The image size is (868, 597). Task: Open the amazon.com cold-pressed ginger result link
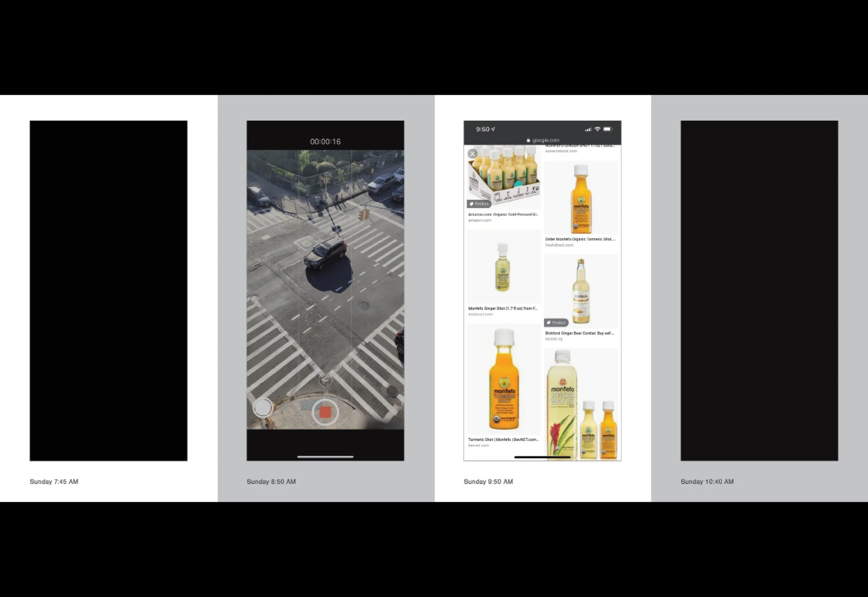(503, 215)
